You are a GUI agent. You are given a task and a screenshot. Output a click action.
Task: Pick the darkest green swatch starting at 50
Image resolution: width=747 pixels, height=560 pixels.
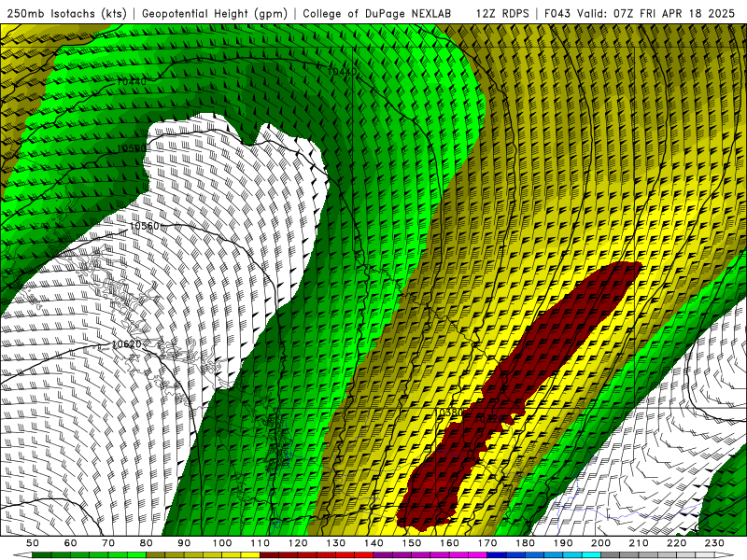tap(42, 554)
